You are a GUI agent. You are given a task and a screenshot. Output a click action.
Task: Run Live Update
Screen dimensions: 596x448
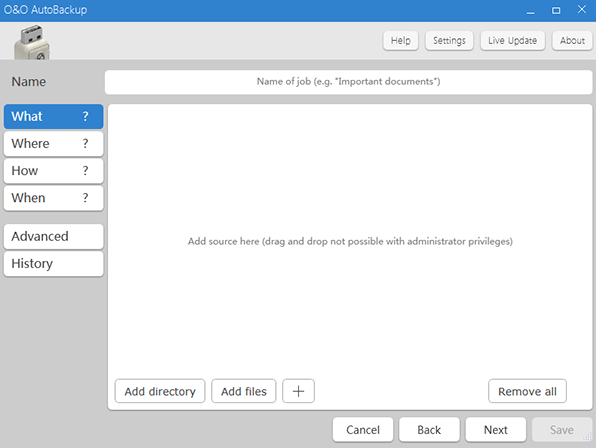pos(513,41)
